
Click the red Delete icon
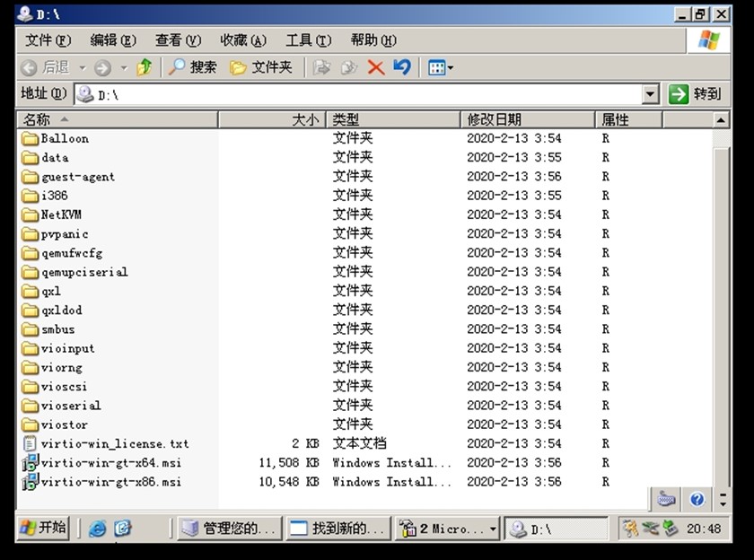click(x=376, y=67)
